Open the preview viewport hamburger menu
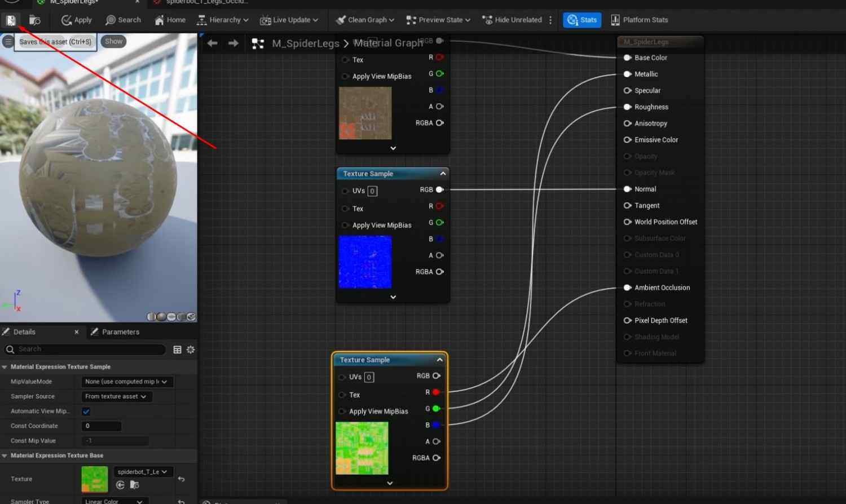The height and width of the screenshot is (504, 846). click(8, 42)
